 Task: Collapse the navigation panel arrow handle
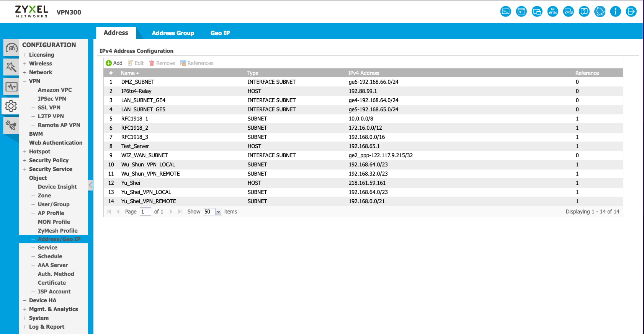point(90,185)
